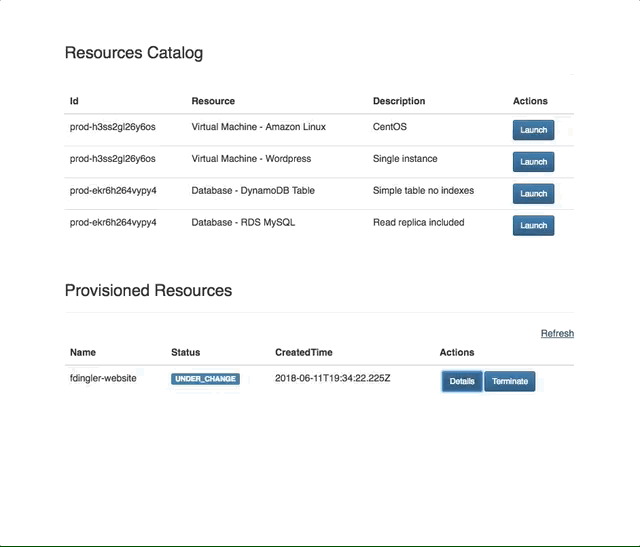Viewport: 640px width, 547px height.
Task: Click the Resource column header
Action: [213, 101]
